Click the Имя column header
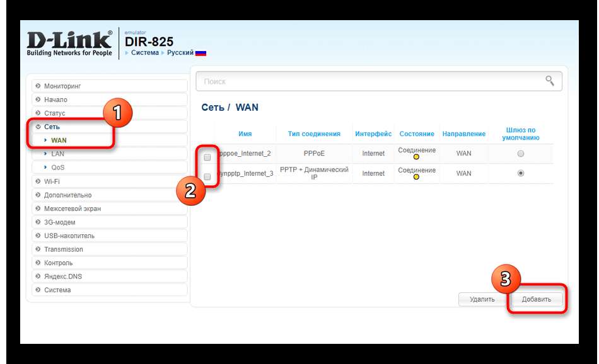The width and height of the screenshot is (599, 364). tap(245, 134)
